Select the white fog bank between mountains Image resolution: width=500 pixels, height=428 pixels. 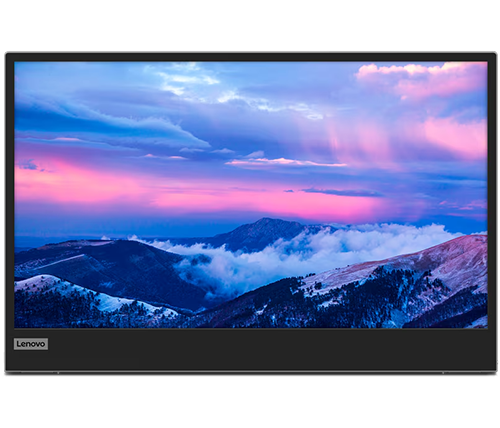(300, 257)
